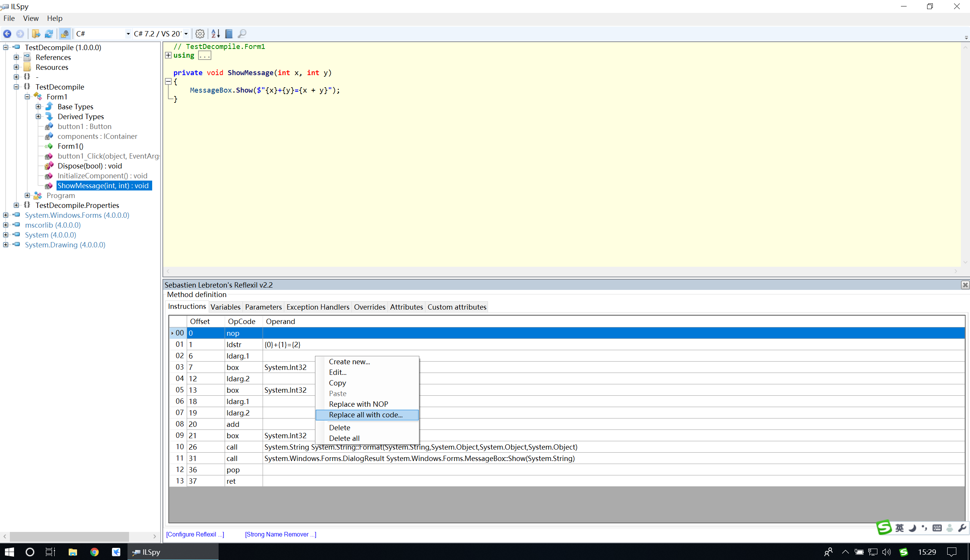970x560 pixels.
Task: Expand the Base Types node
Action: pos(38,107)
